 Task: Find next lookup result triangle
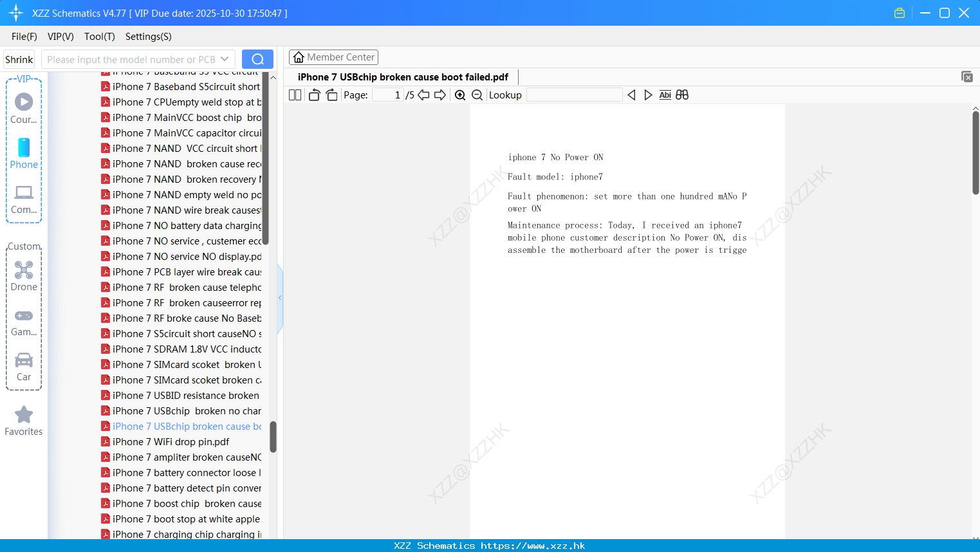coord(648,95)
